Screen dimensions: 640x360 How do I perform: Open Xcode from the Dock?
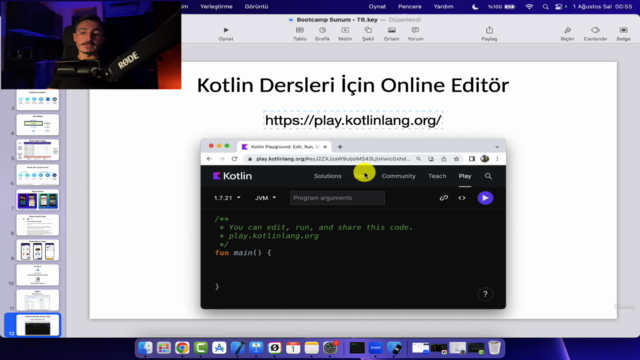pyautogui.click(x=238, y=348)
